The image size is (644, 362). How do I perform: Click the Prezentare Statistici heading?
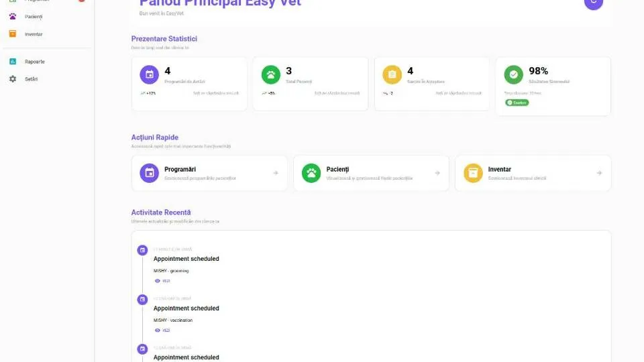pos(164,39)
